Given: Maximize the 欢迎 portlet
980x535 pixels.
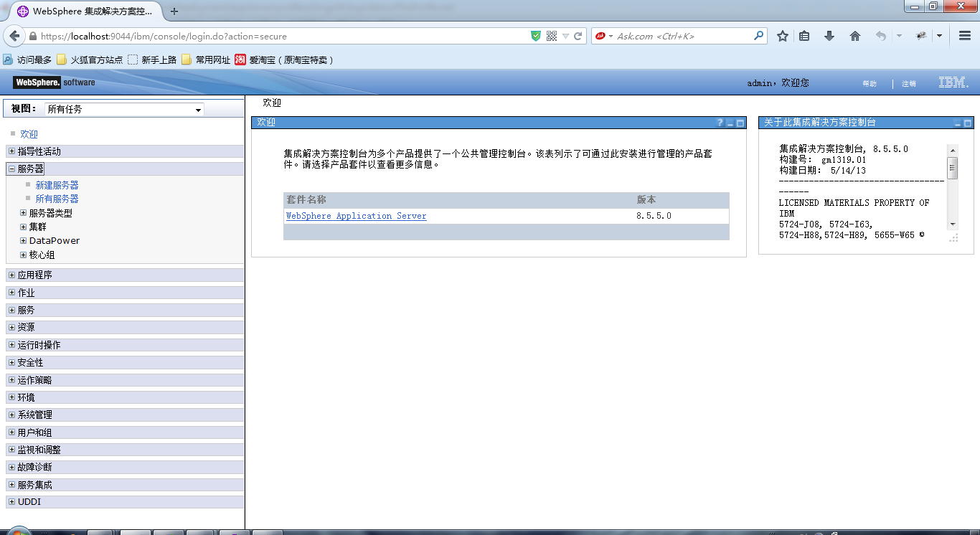Looking at the screenshot, I should click(740, 123).
